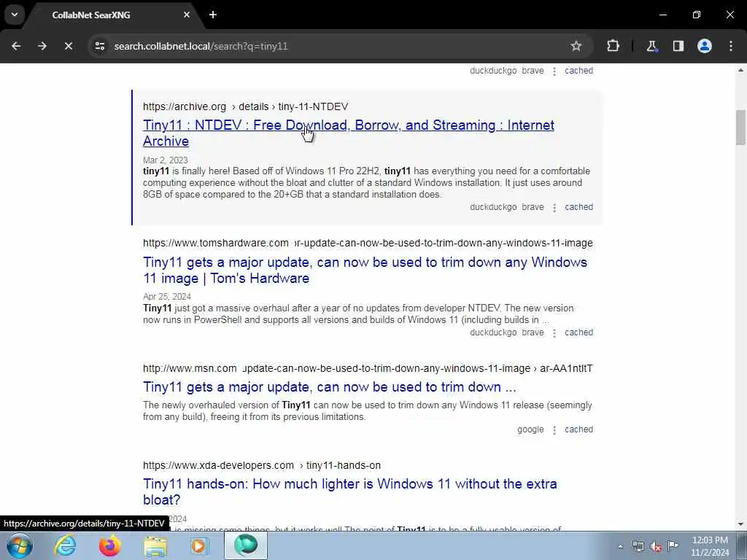Open Chrome Labs flask icon
This screenshot has width=747, height=560.
[651, 46]
